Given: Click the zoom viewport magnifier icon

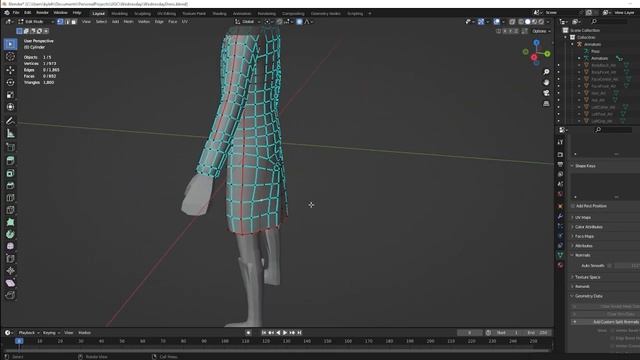Looking at the screenshot, I should 546,72.
